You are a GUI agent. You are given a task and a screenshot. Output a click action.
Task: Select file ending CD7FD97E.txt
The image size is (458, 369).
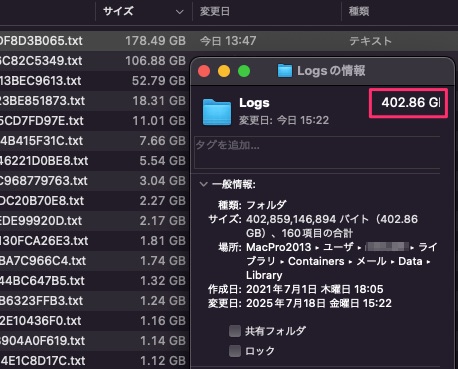[x=42, y=121]
